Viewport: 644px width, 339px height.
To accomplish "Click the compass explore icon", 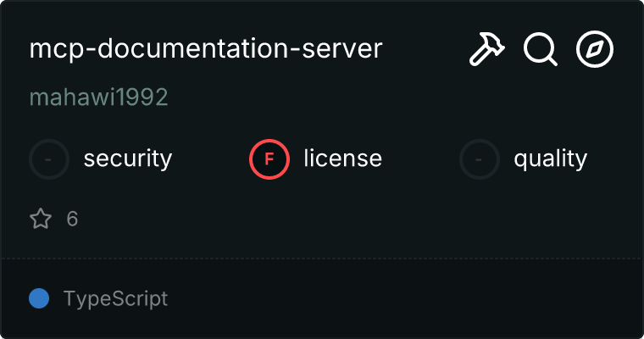I will point(594,50).
